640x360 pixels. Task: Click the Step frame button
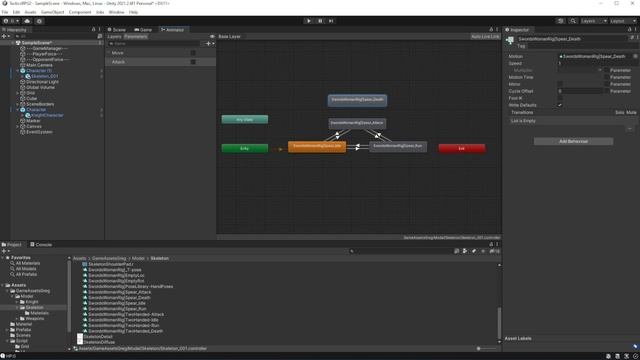click(331, 21)
